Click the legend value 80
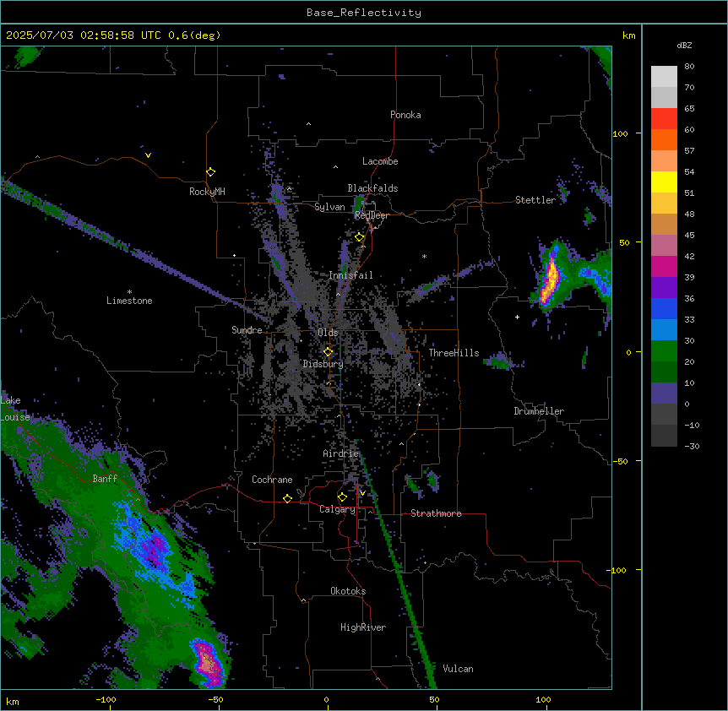This screenshot has height=711, width=728. coord(689,67)
